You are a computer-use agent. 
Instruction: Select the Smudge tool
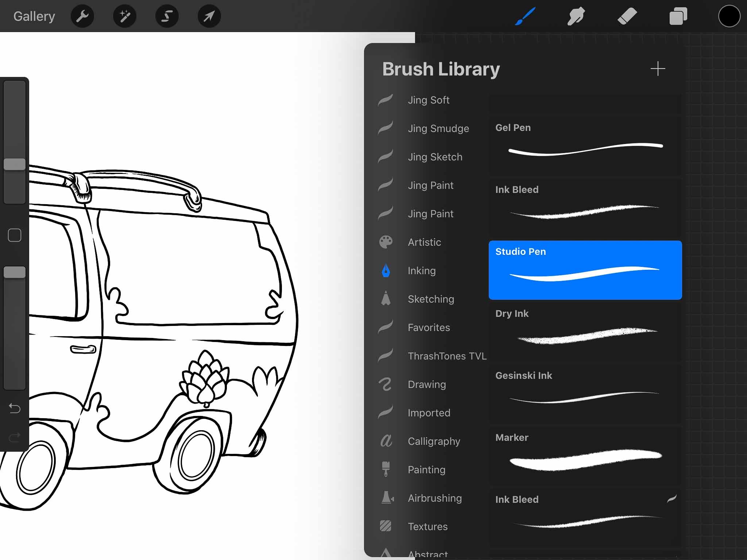click(x=576, y=16)
